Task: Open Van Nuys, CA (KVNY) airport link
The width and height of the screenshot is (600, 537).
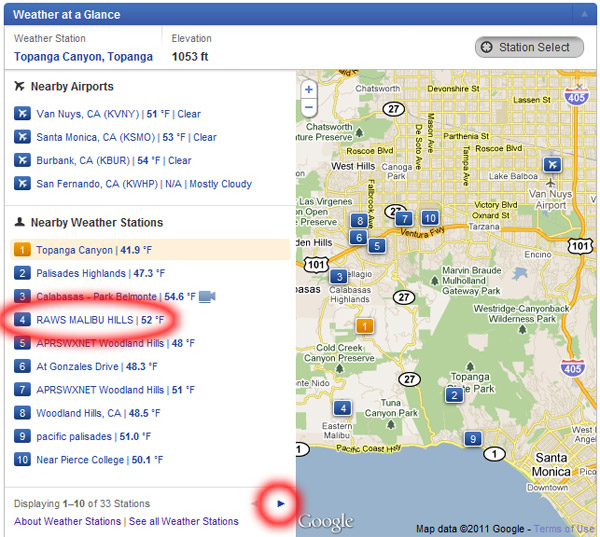Action: [x=118, y=114]
